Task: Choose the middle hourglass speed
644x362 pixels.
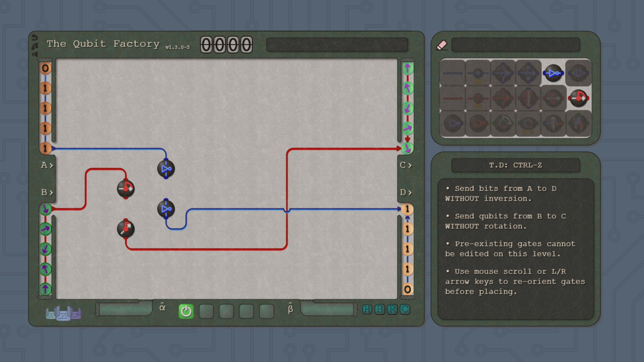Action: (63, 313)
